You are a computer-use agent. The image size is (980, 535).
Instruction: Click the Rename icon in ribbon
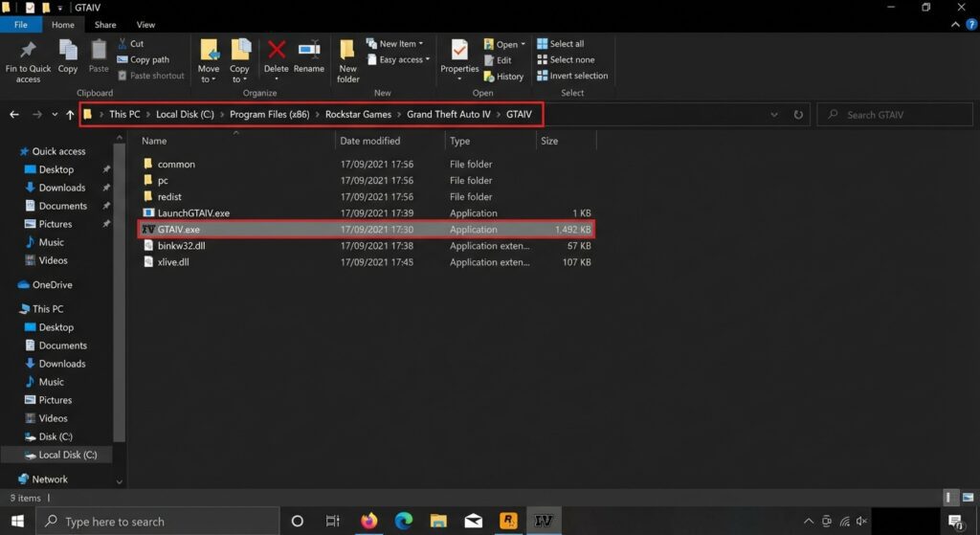click(x=308, y=51)
